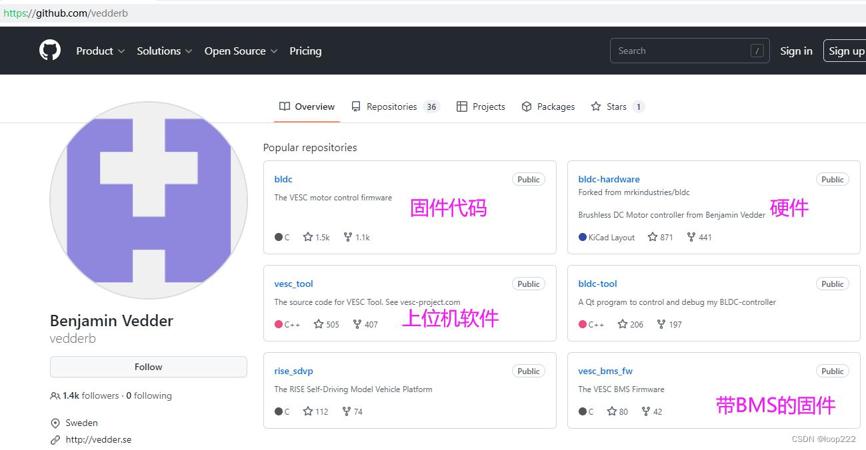Click the Public badge on vesc_bms_fw card
This screenshot has height=450, width=866.
coord(832,371)
